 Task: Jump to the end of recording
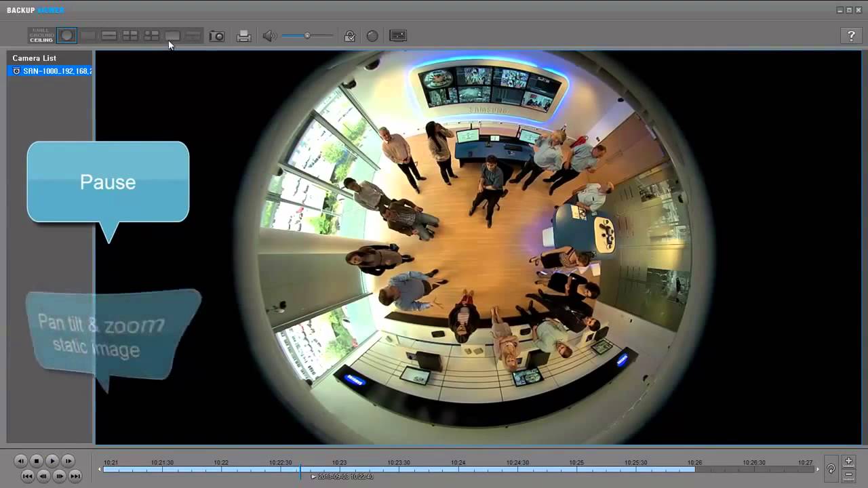point(75,476)
